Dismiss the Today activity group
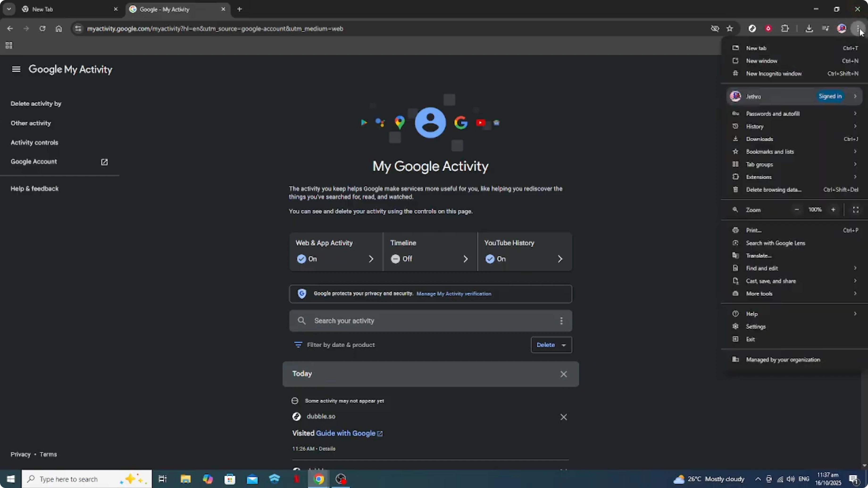868x488 pixels. 563,374
